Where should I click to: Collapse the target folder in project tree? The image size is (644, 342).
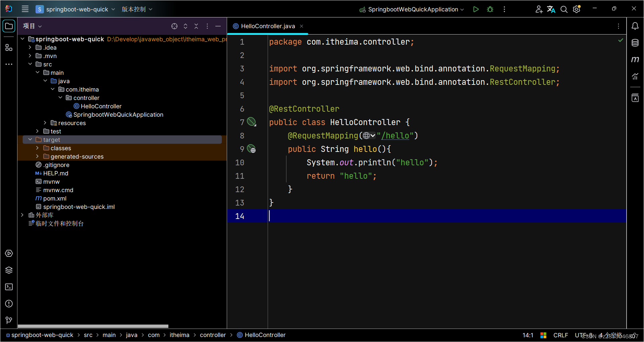30,139
